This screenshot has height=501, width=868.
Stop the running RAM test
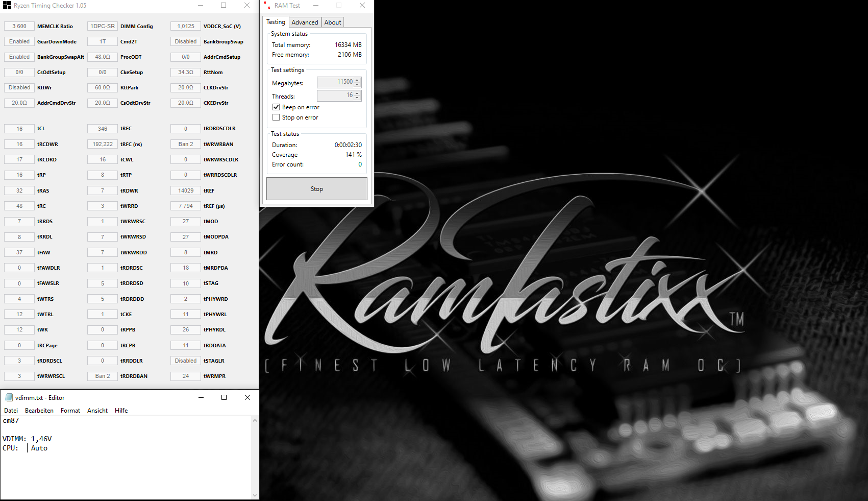317,189
